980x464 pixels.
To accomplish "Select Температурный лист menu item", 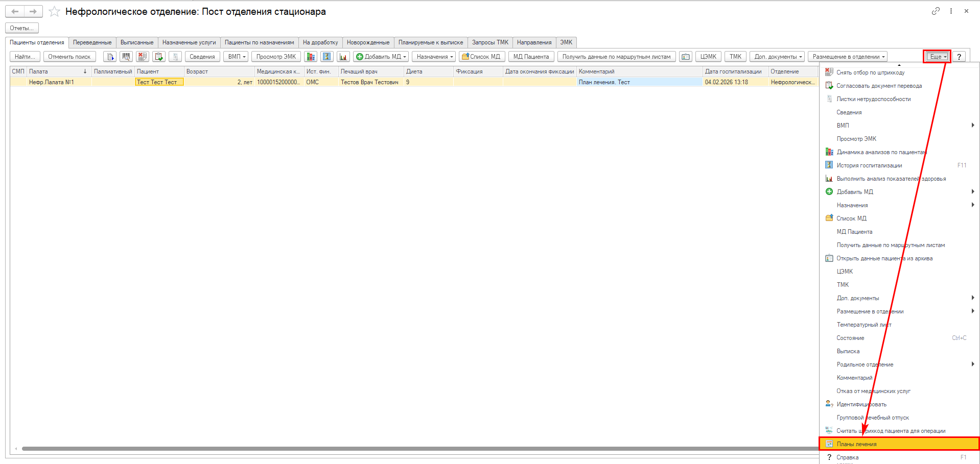I will tap(899, 324).
